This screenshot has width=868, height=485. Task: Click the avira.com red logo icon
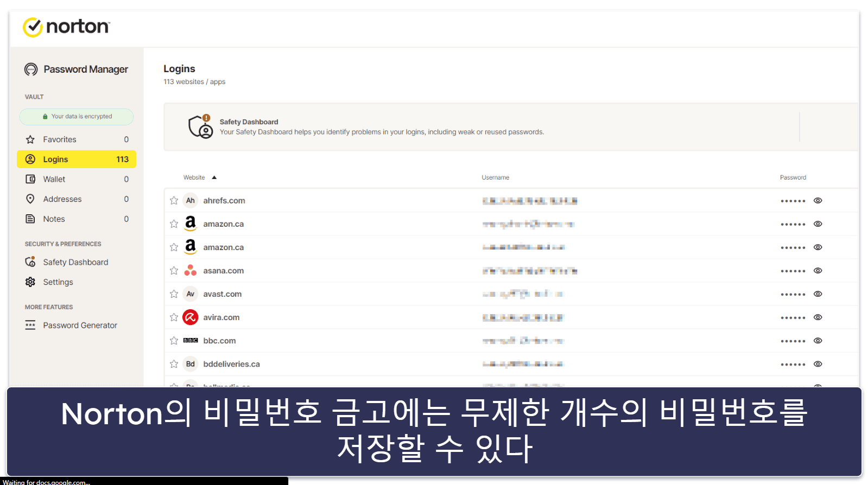pos(190,317)
